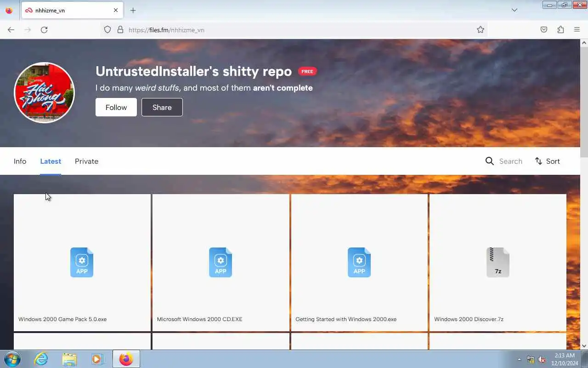This screenshot has width=588, height=368.
Task: Open the Windows Start menu
Action: 12,359
